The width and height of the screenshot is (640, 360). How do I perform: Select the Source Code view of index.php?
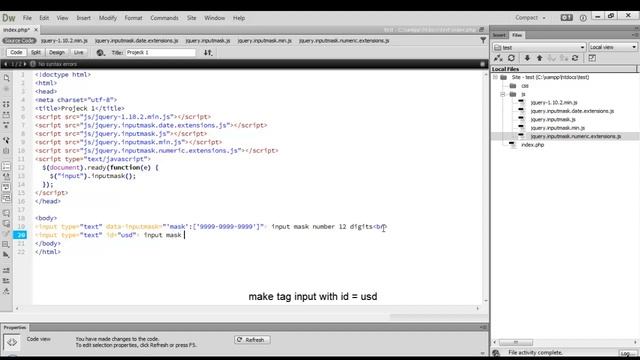pos(19,40)
